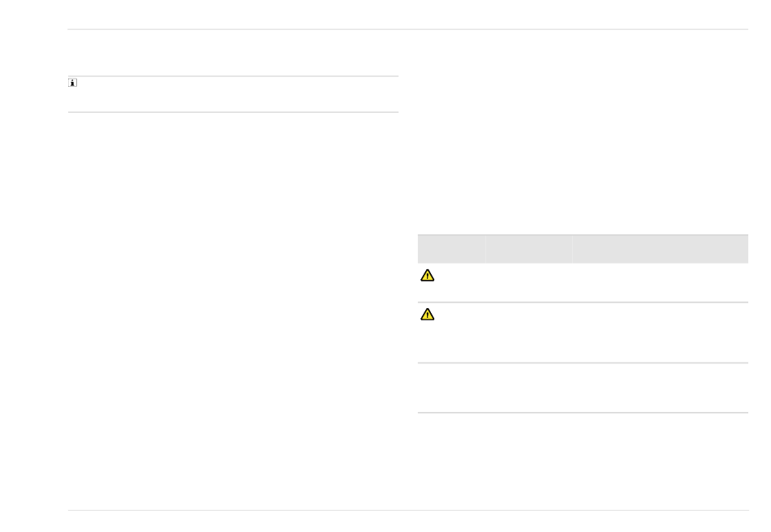Click the line above the info icon

[233, 76]
